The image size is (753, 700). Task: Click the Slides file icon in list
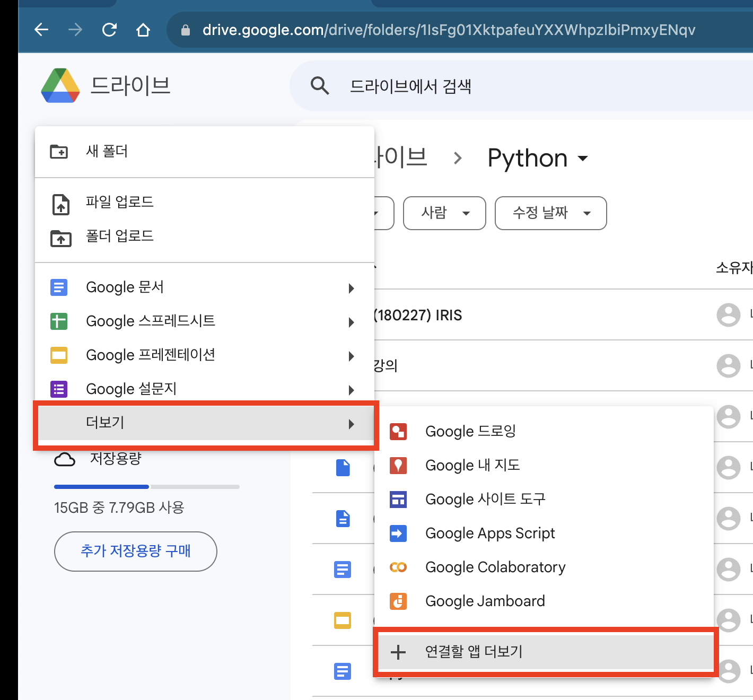pyautogui.click(x=343, y=620)
